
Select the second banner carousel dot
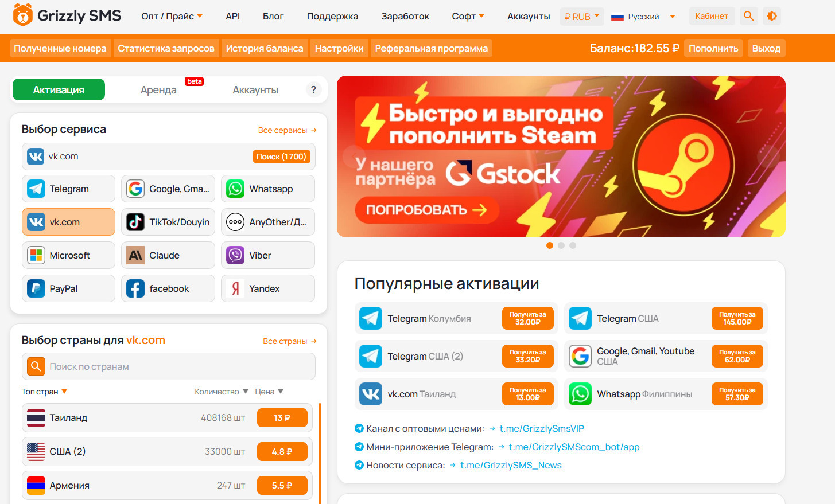tap(561, 245)
